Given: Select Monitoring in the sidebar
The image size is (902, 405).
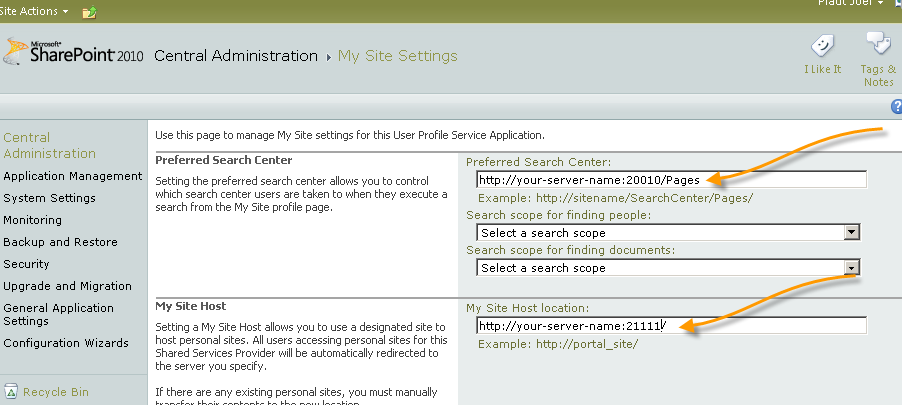Looking at the screenshot, I should [32, 220].
